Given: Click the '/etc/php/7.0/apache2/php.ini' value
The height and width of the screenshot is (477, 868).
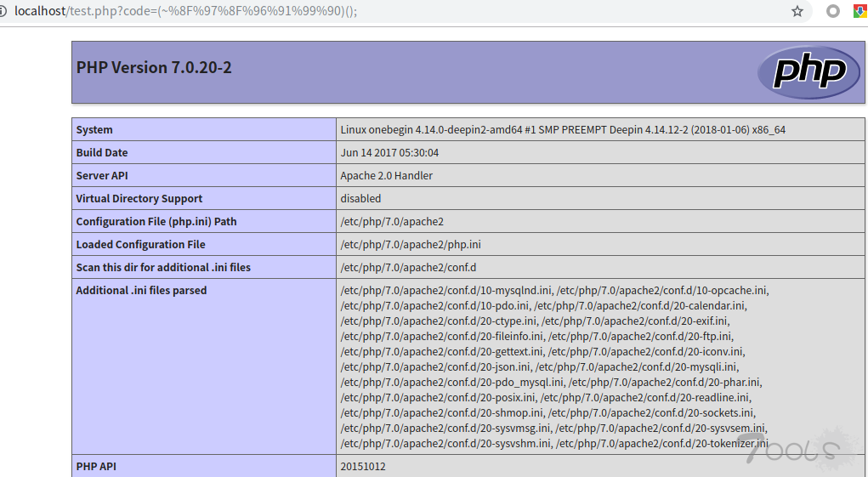Looking at the screenshot, I should tap(411, 245).
